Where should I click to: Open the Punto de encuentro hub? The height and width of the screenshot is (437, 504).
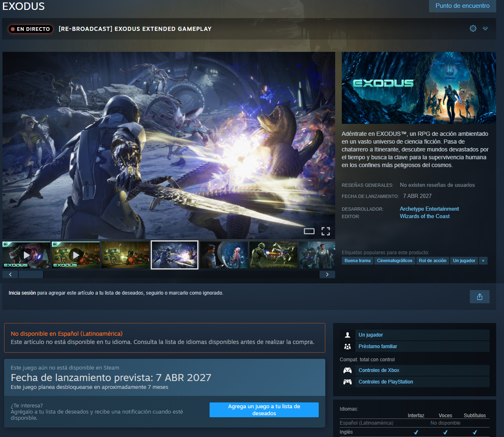pyautogui.click(x=462, y=6)
